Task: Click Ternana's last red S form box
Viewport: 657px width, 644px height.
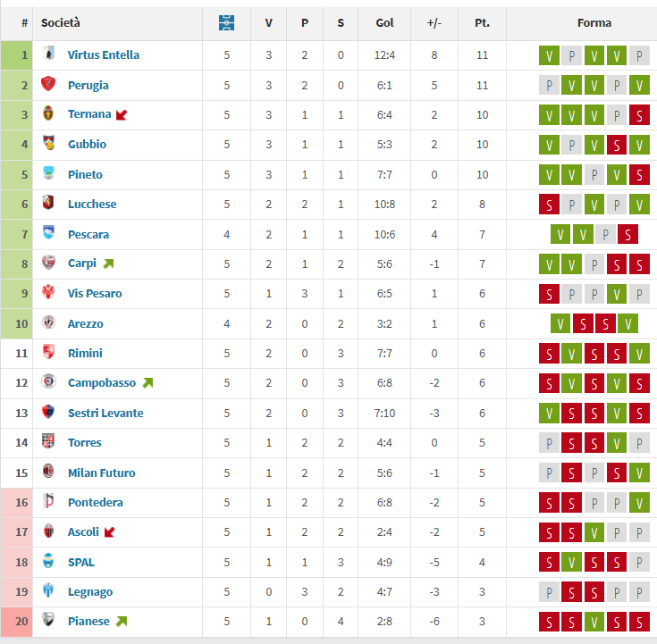Action: coord(639,114)
